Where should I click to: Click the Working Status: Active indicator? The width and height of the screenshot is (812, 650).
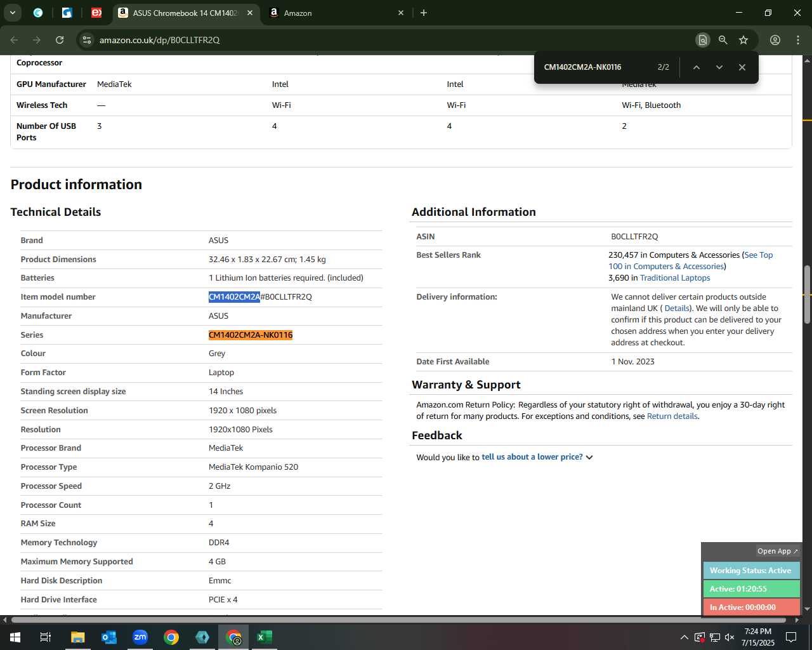751,571
